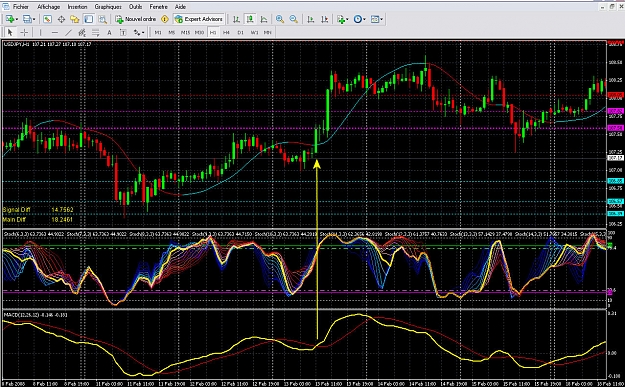Open the Fibonacci retracement tool
Image resolution: width=625 pixels, height=387 pixels.
point(96,32)
